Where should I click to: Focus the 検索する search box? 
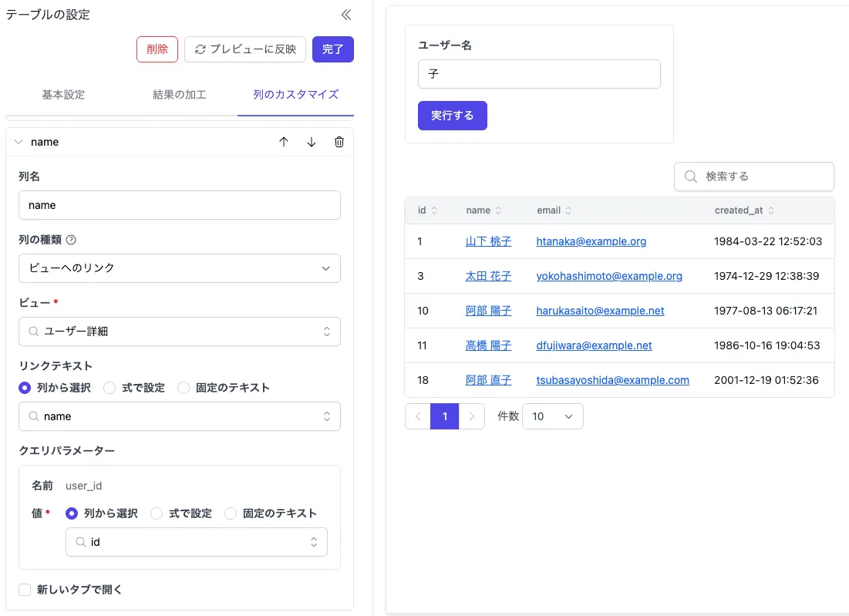[753, 177]
